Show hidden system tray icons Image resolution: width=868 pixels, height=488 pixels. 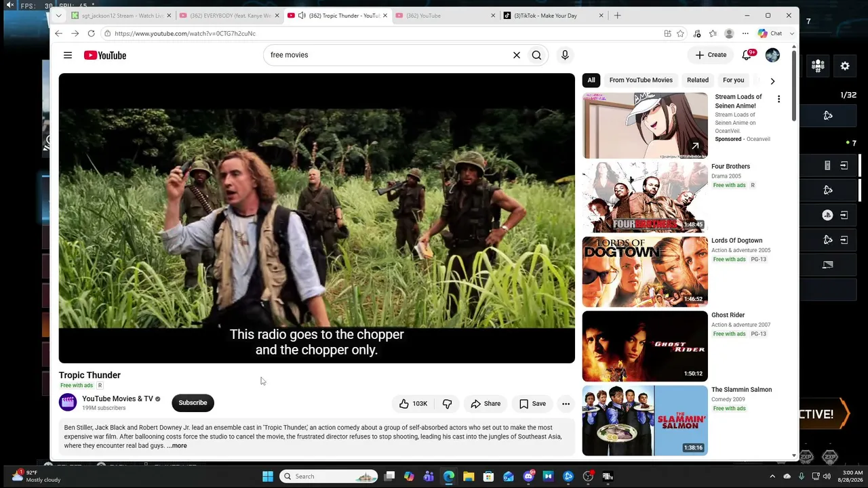pos(772,476)
